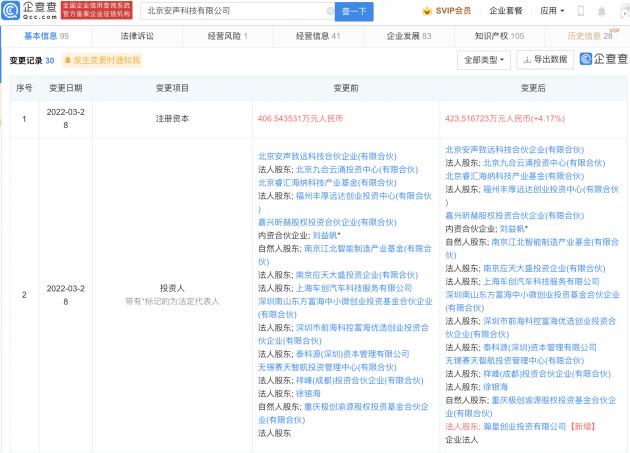The height and width of the screenshot is (453, 630).
Task: Switch to 法律诉讼 tab
Action: [137, 36]
